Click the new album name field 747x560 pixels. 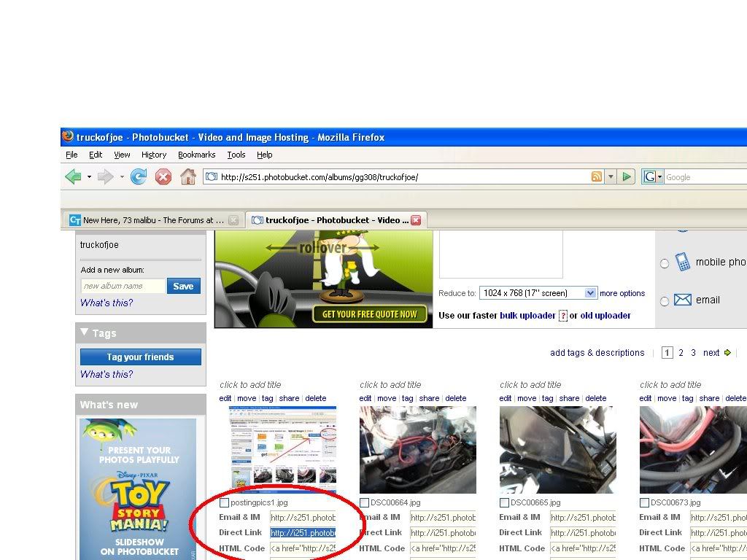123,286
